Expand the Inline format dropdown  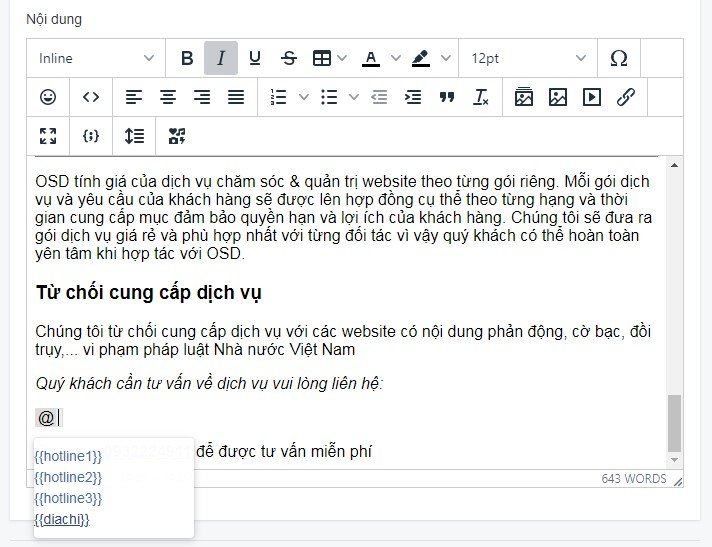(x=96, y=58)
